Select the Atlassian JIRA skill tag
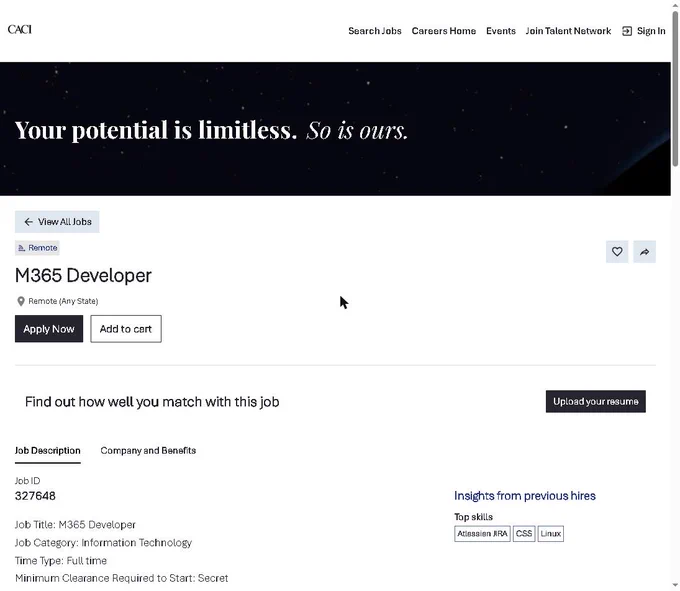The image size is (680, 591). coord(482,534)
